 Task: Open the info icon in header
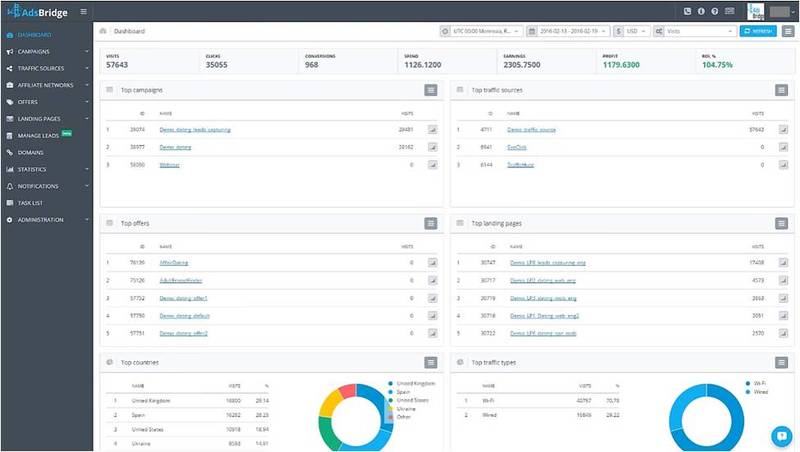[x=700, y=11]
